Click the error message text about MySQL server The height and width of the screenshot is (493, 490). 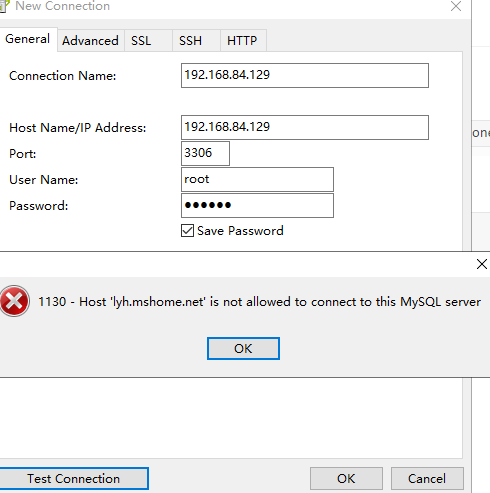259,302
